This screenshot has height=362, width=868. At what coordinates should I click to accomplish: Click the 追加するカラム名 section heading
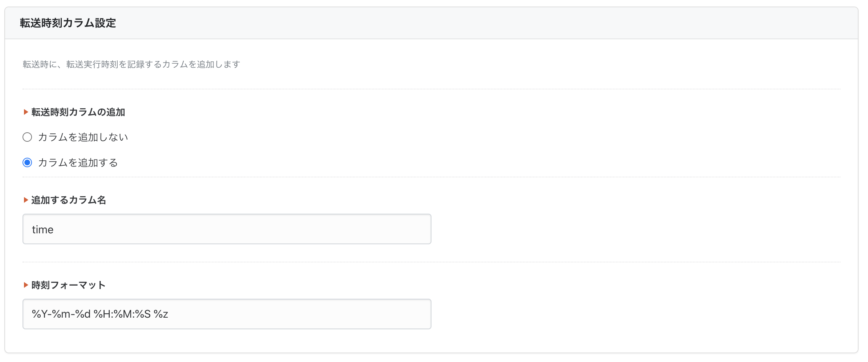(x=69, y=200)
